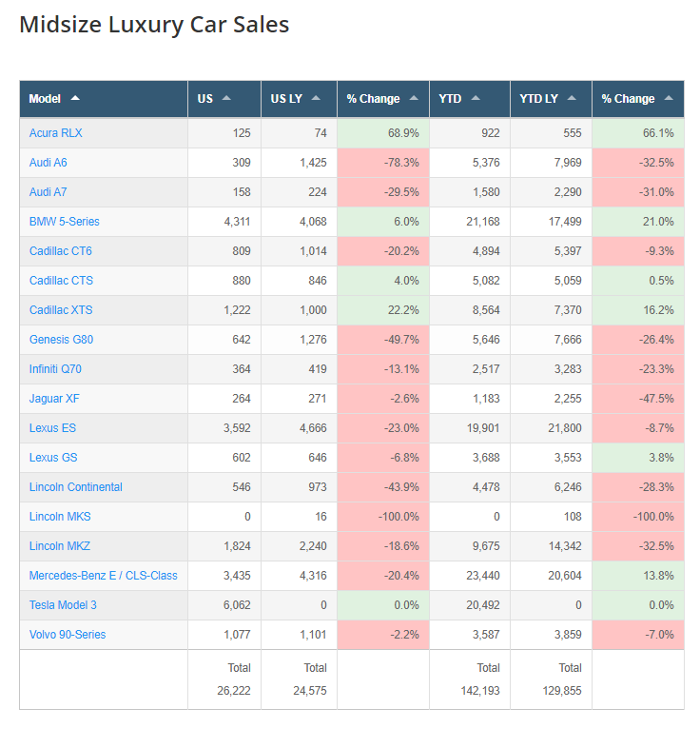Select Tesla Model 3 US sales 6,062

point(237,605)
